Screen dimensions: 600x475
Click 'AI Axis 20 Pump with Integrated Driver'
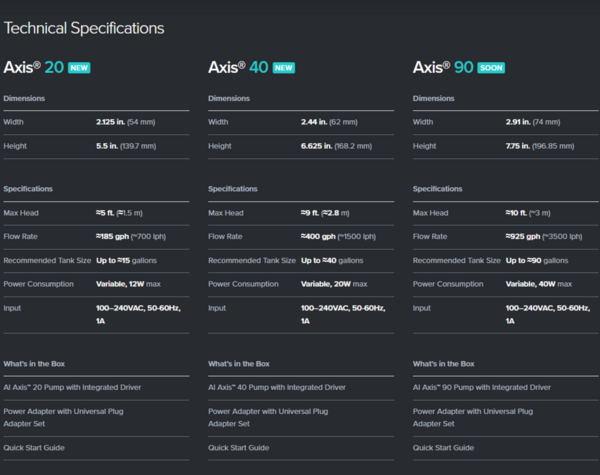coord(72,387)
